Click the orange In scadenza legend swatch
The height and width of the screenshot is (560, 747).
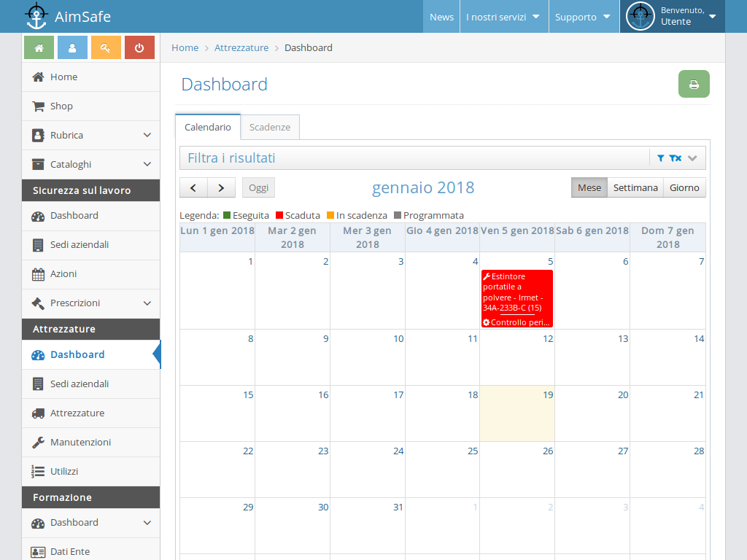coord(330,215)
